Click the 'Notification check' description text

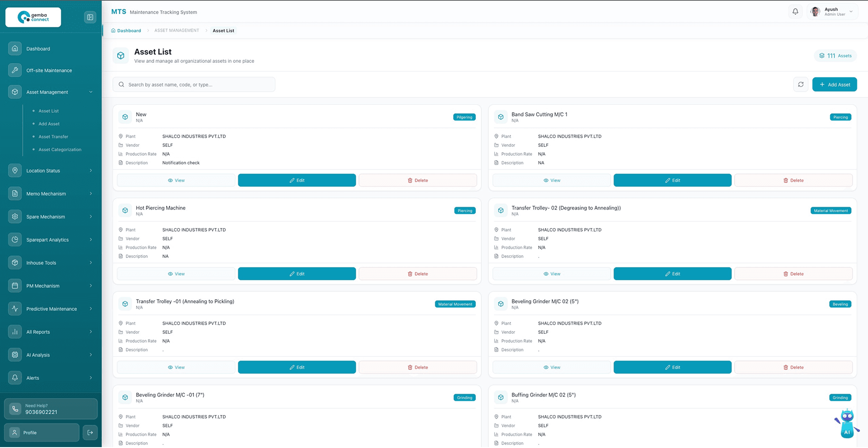click(181, 163)
